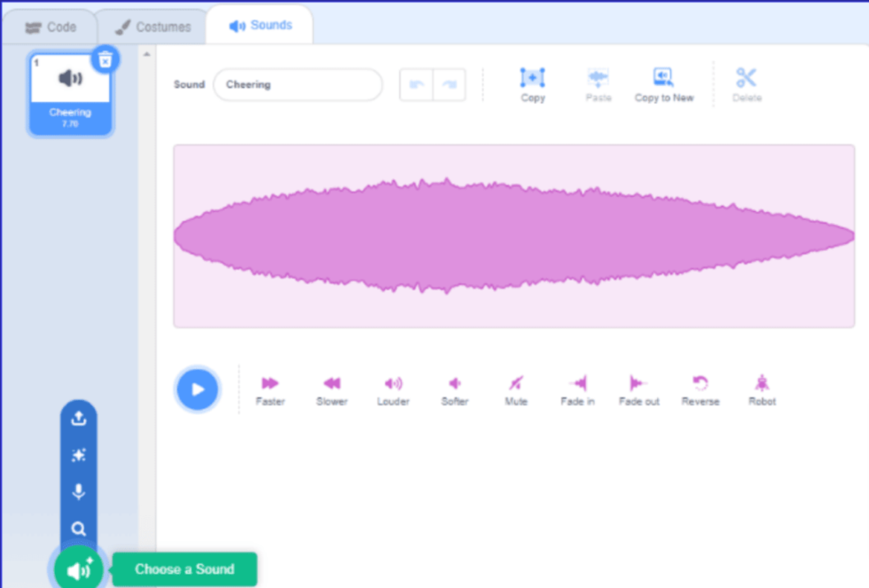The height and width of the screenshot is (588, 869).
Task: Apply a Fade out effect
Action: click(638, 388)
